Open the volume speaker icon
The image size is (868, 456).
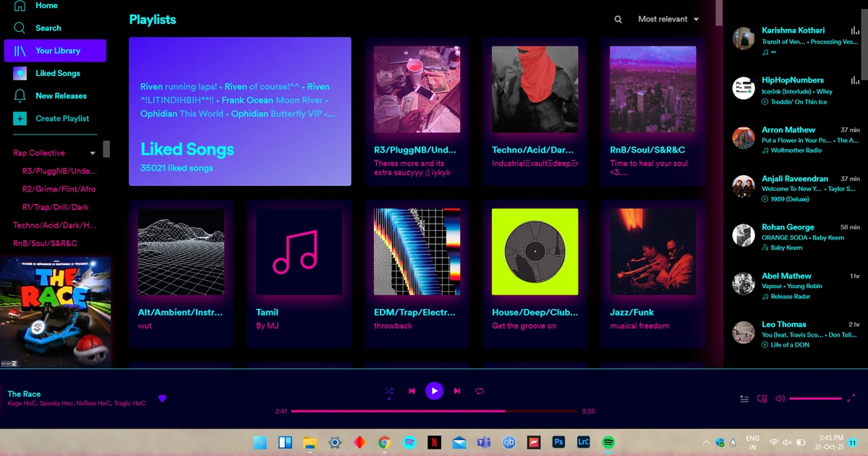(x=780, y=397)
